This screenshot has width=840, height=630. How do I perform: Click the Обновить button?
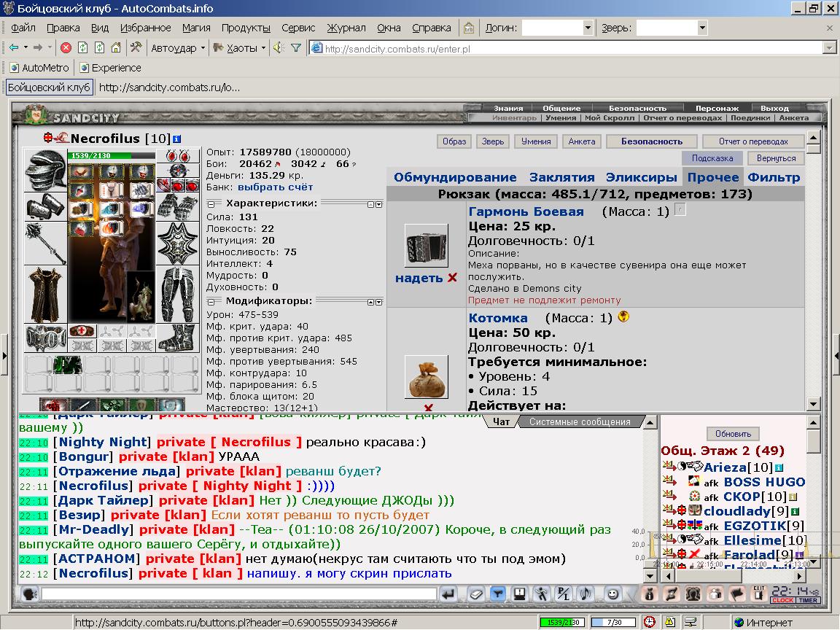tap(733, 433)
